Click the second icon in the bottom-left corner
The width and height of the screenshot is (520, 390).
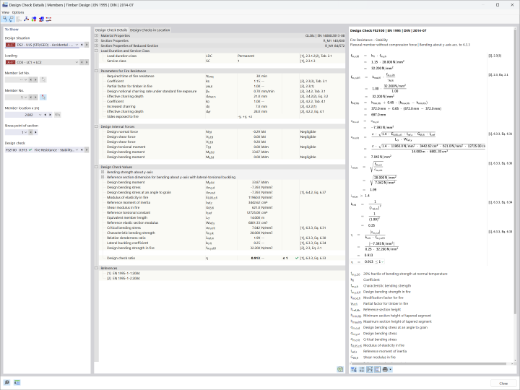pyautogui.click(x=17, y=382)
